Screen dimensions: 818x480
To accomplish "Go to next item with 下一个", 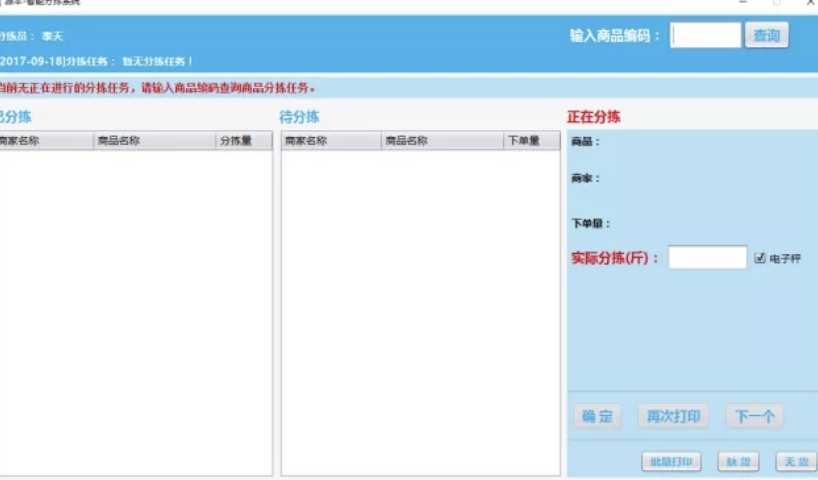I will 754,417.
